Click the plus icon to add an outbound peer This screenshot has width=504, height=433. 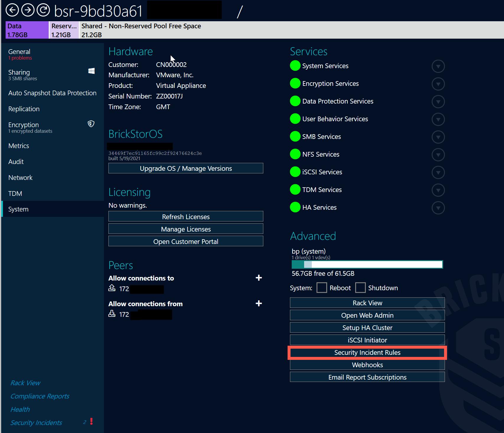click(x=259, y=278)
